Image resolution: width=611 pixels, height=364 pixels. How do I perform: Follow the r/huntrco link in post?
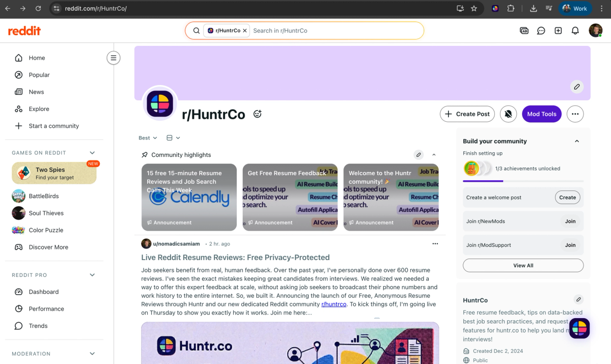[x=334, y=304]
